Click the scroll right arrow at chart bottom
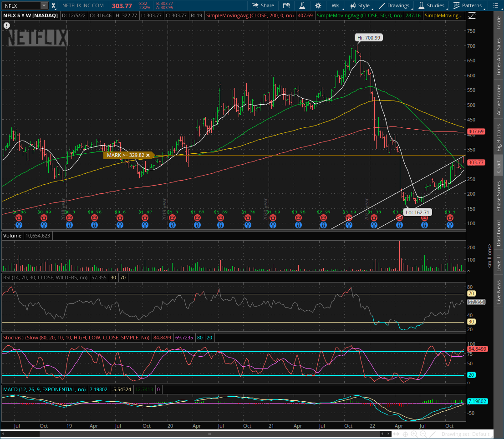The width and height of the screenshot is (504, 439). click(389, 434)
